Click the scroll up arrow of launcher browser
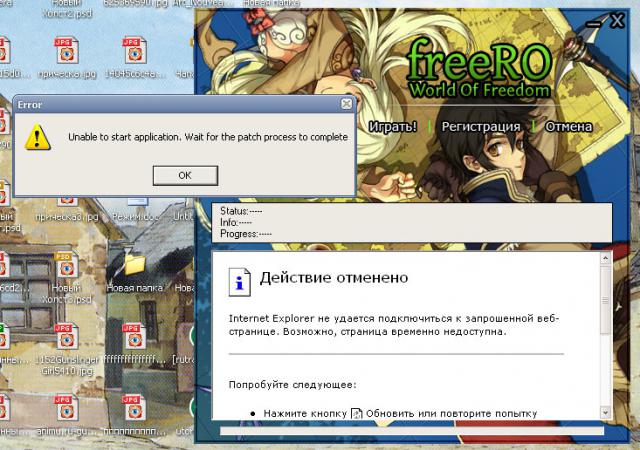Viewport: 640px width, 450px height. click(605, 258)
